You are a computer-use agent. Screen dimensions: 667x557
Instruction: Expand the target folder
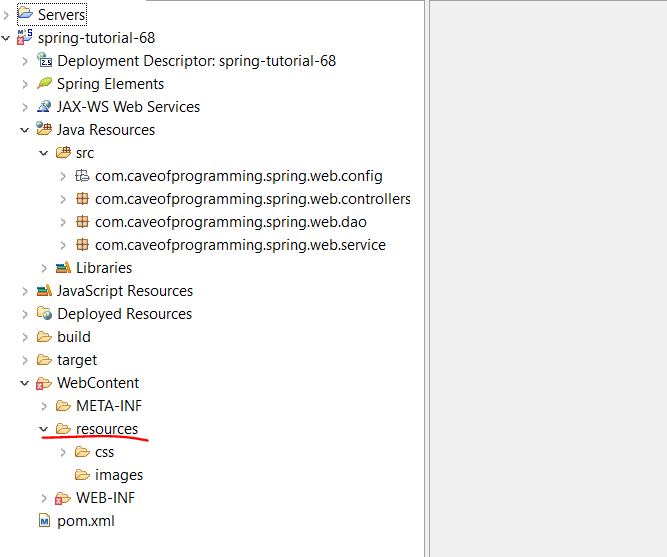pyautogui.click(x=25, y=360)
